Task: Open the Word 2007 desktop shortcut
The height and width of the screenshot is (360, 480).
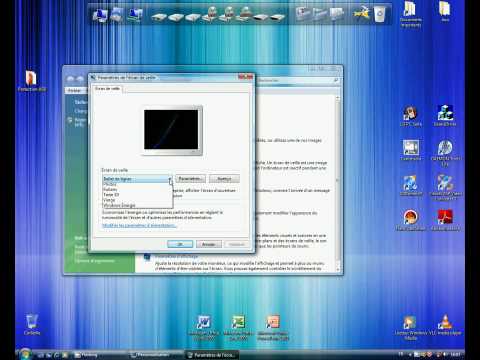Action: point(203,328)
